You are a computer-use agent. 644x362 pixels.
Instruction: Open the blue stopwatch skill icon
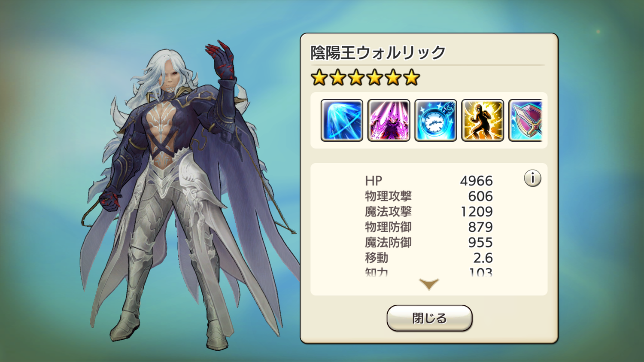[435, 120]
